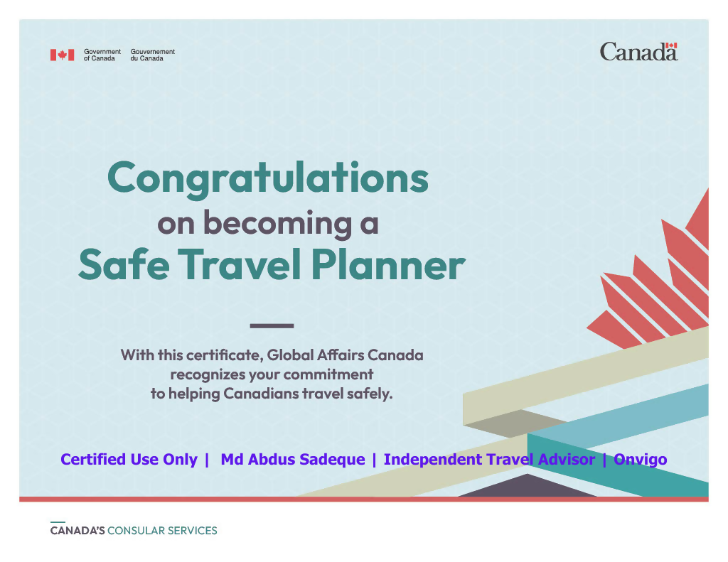Click the "Onvigo" text

640,460
